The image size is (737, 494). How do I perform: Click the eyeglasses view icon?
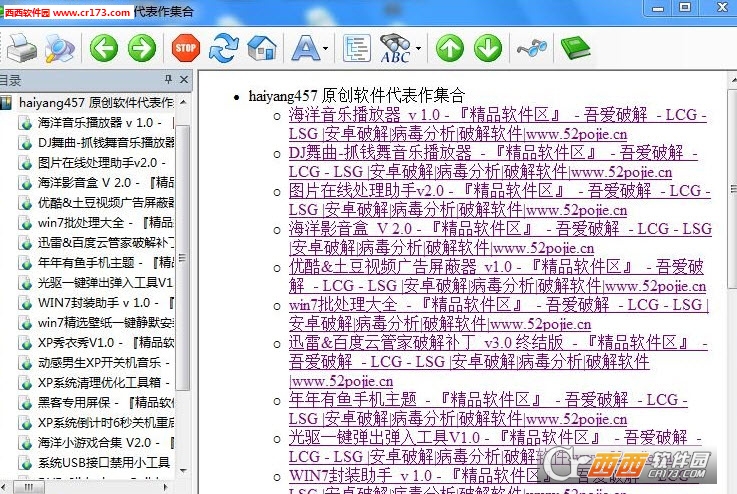coord(532,48)
